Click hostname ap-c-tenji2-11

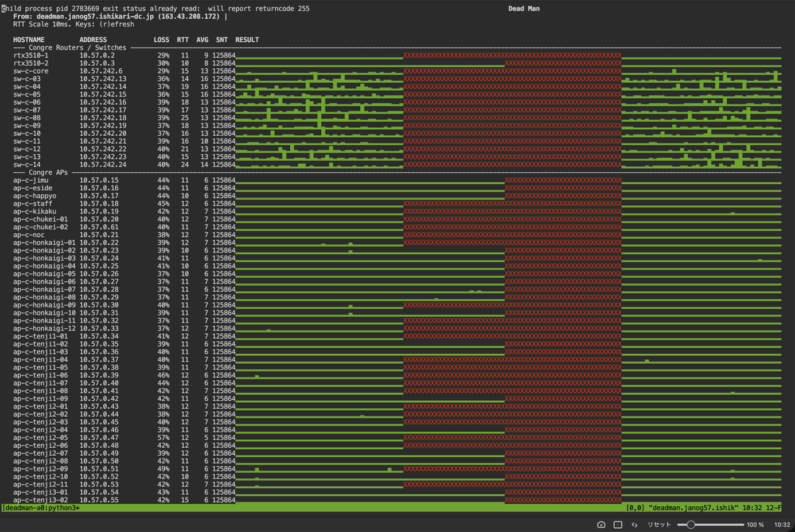coord(41,484)
